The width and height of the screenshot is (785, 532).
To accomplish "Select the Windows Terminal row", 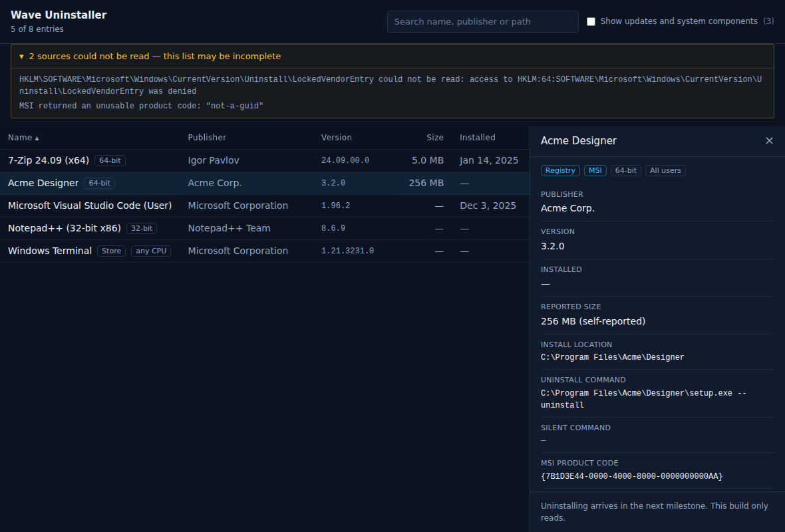I will (264, 251).
